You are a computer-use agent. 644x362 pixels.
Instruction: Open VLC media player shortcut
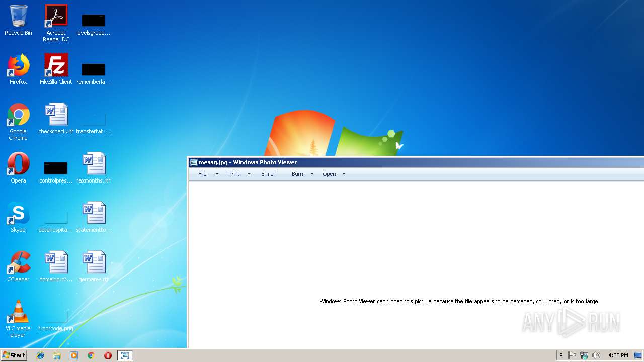click(18, 319)
